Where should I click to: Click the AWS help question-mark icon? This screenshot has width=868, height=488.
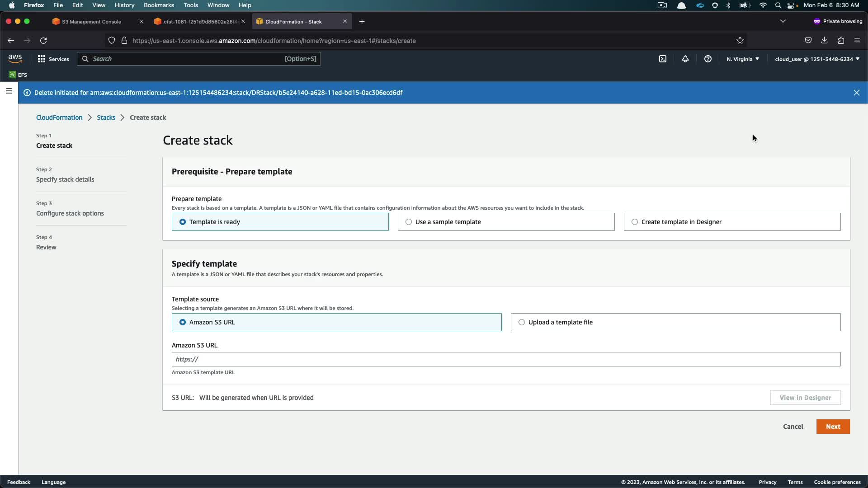click(708, 59)
